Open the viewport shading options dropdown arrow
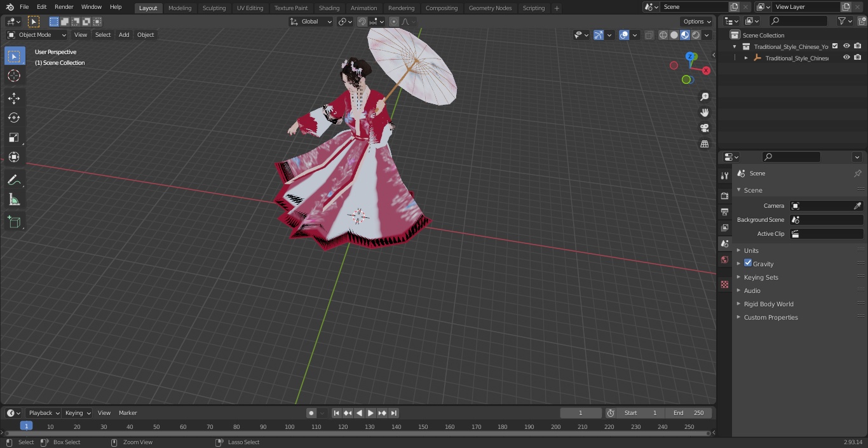Screen dimensions: 868x448 pyautogui.click(x=707, y=35)
